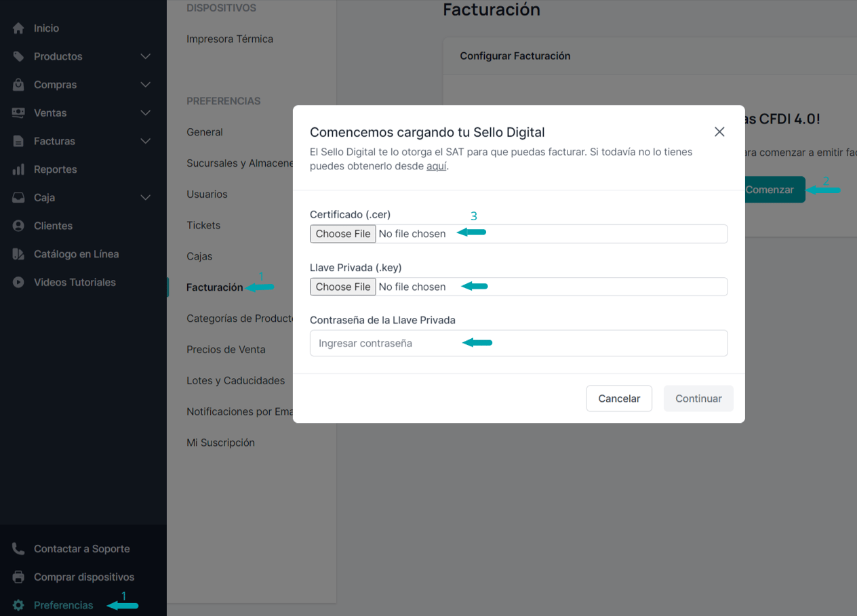857x616 pixels.
Task: Click the Ingresar contraseña input field
Action: pos(519,343)
